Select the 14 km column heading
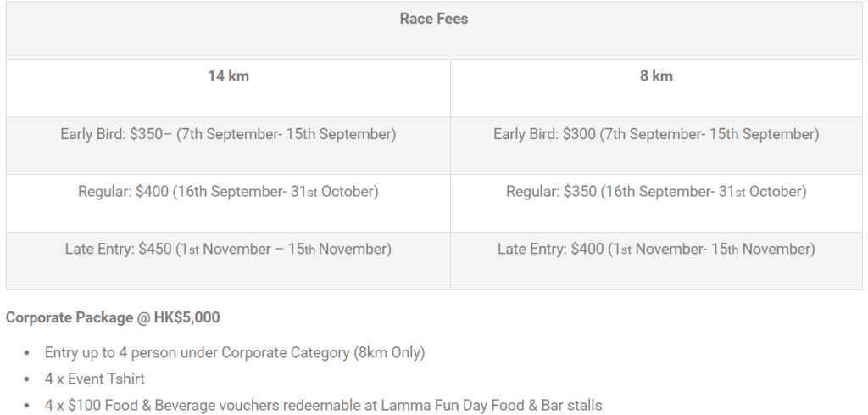The height and width of the screenshot is (415, 868). tap(229, 76)
